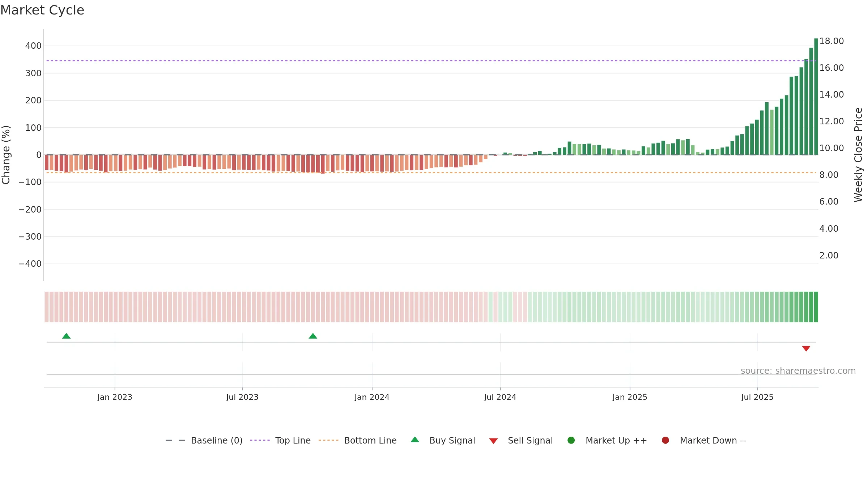868x488 pixels.
Task: Click the red Sell Signal triangle icon in legend
Action: pyautogui.click(x=493, y=441)
